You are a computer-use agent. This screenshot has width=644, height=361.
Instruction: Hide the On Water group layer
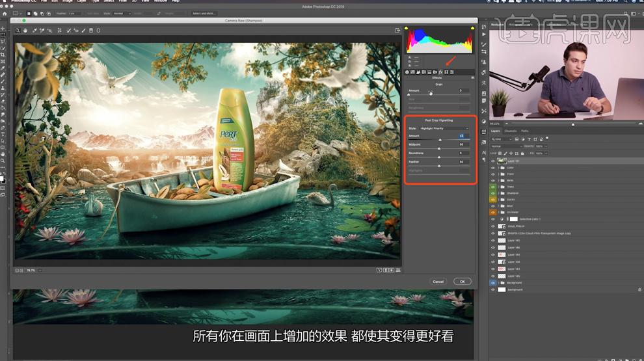493,212
